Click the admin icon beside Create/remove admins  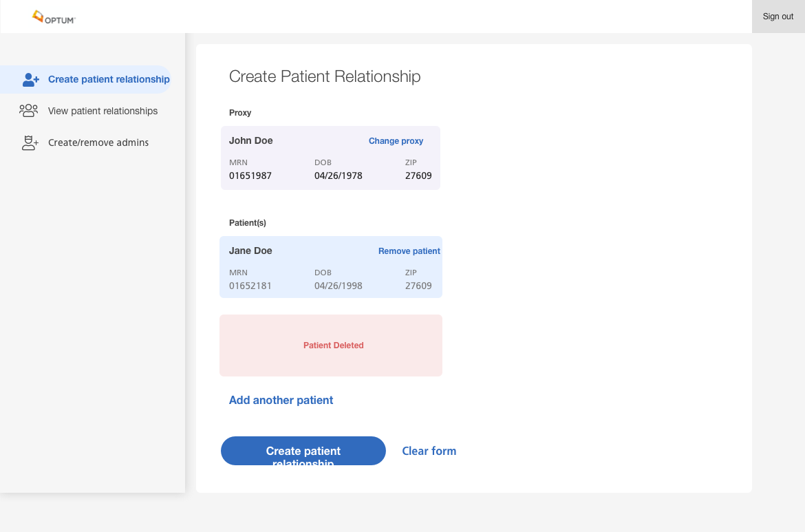coord(30,143)
